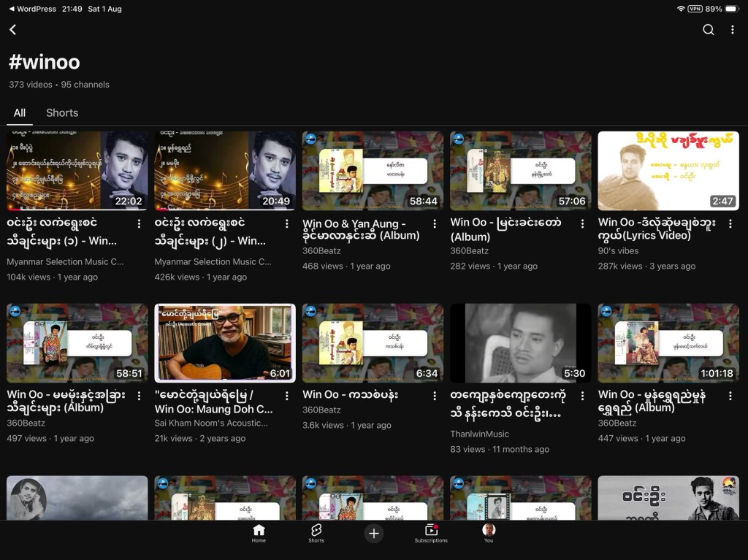Tap the battery indicator in status bar
The image size is (748, 560).
731,9
